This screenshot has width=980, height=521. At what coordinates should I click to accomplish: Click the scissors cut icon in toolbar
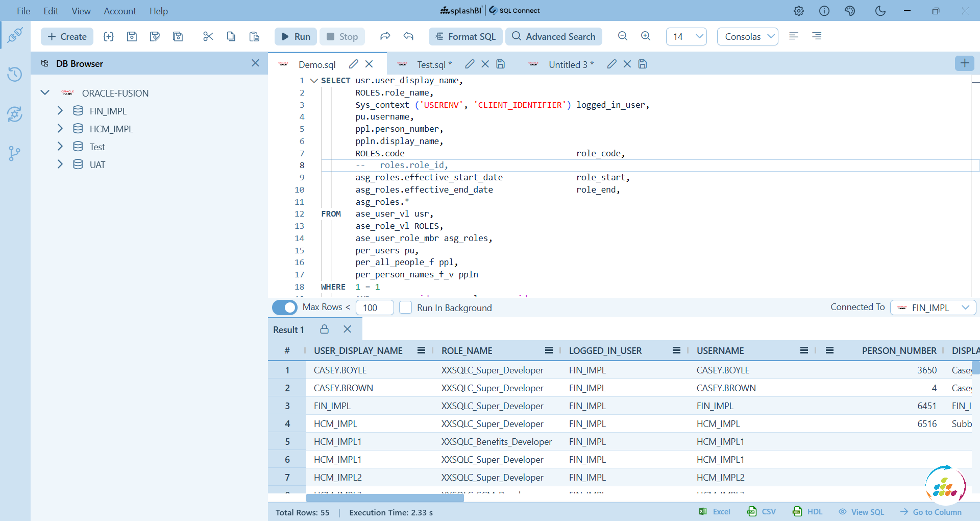click(x=208, y=36)
